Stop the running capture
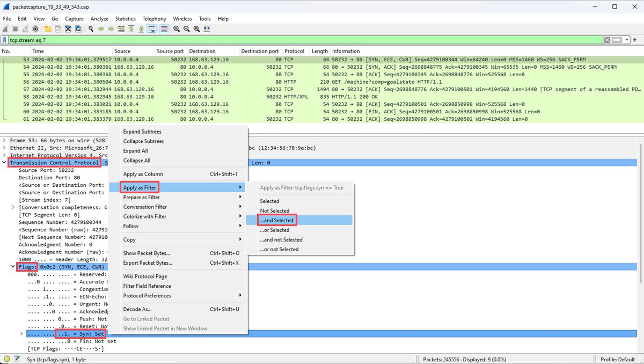This screenshot has height=364, width=644. pyautogui.click(x=14, y=28)
